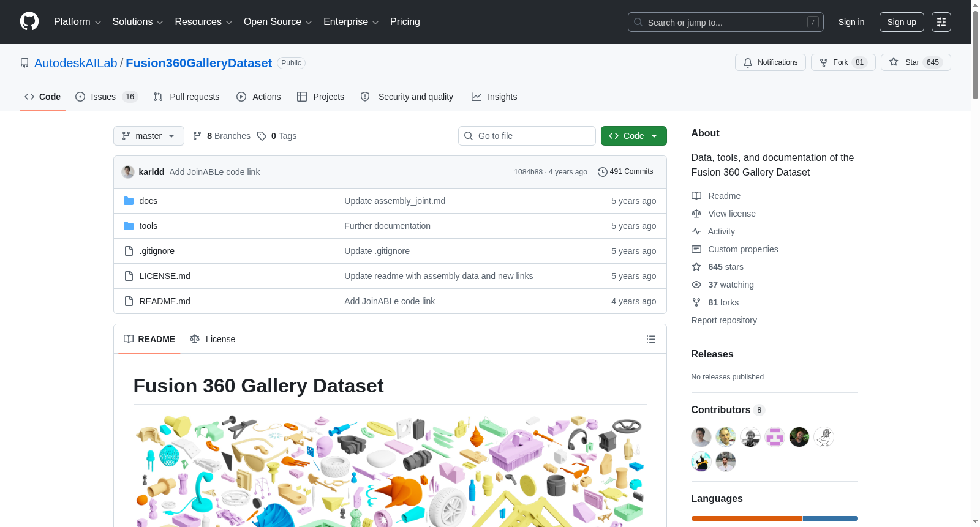Open the Report repository link
Viewport: 980px width, 527px height.
pos(724,320)
